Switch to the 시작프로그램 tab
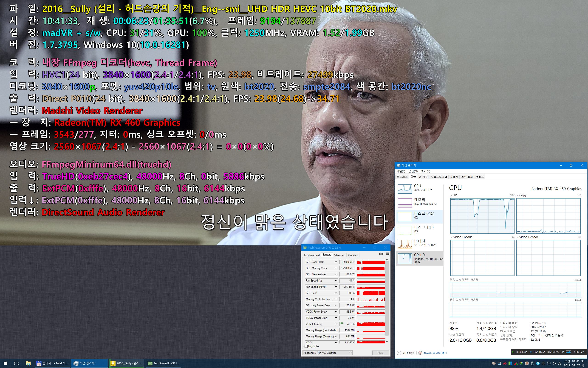 coord(439,177)
